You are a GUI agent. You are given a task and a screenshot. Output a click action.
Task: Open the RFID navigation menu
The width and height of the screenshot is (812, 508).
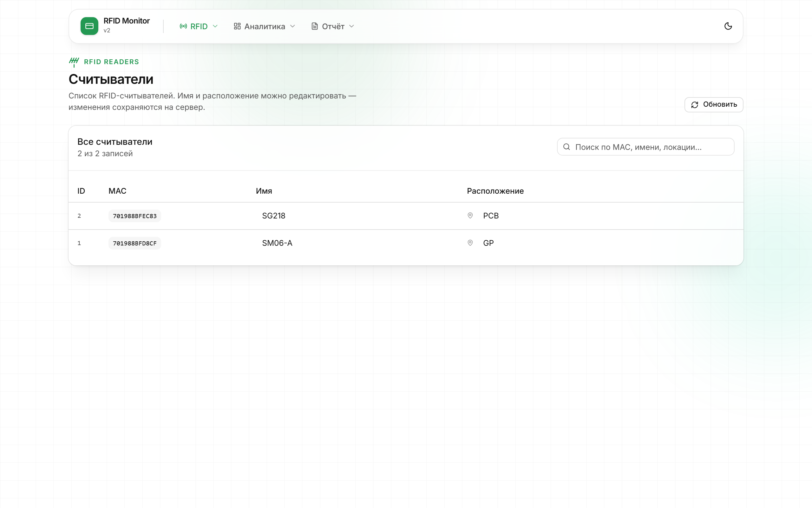[199, 26]
